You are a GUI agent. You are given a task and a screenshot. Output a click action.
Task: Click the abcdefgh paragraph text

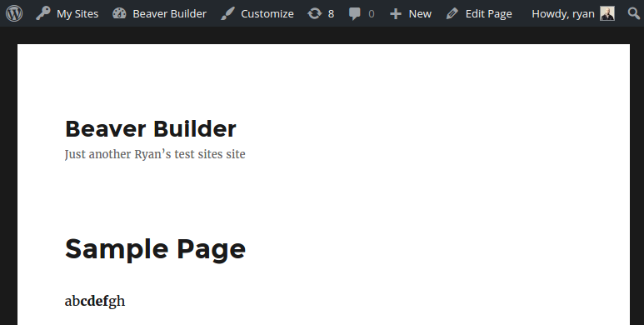click(95, 301)
